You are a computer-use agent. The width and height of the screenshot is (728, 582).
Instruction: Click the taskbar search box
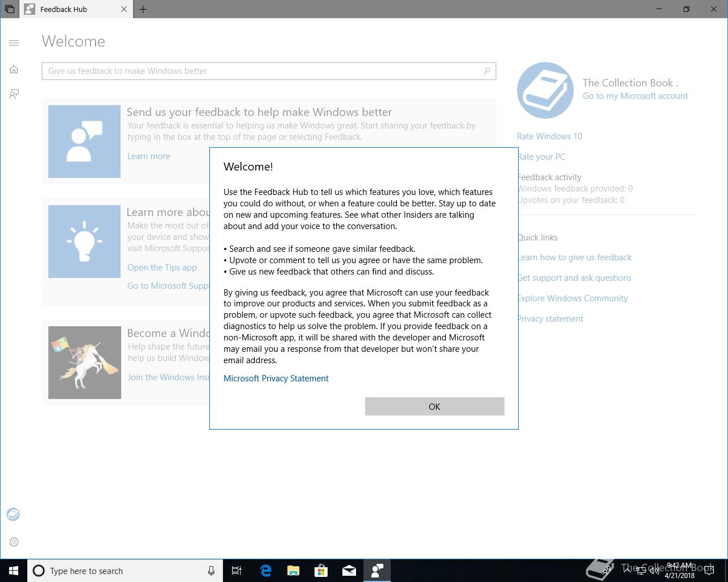(x=125, y=571)
